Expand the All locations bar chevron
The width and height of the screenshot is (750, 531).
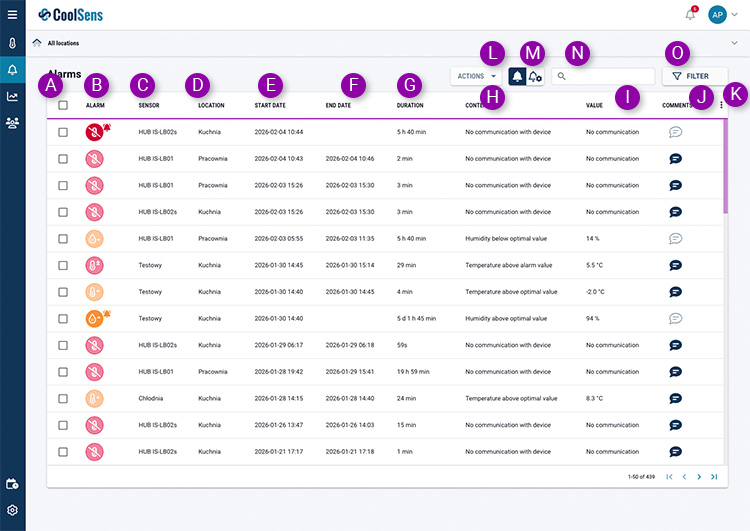coord(735,43)
